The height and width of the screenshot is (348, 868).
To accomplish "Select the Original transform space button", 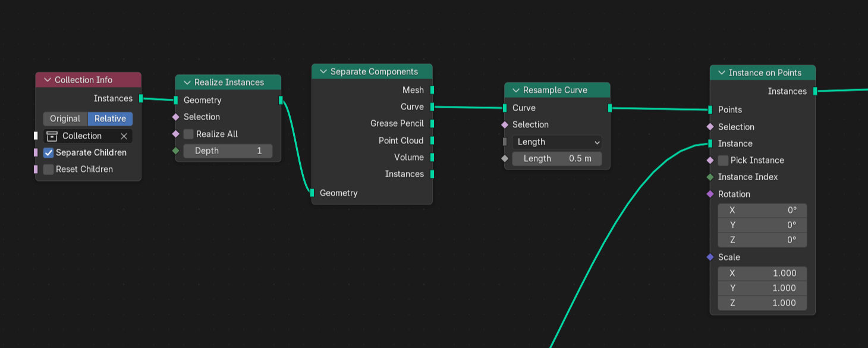I will [65, 118].
